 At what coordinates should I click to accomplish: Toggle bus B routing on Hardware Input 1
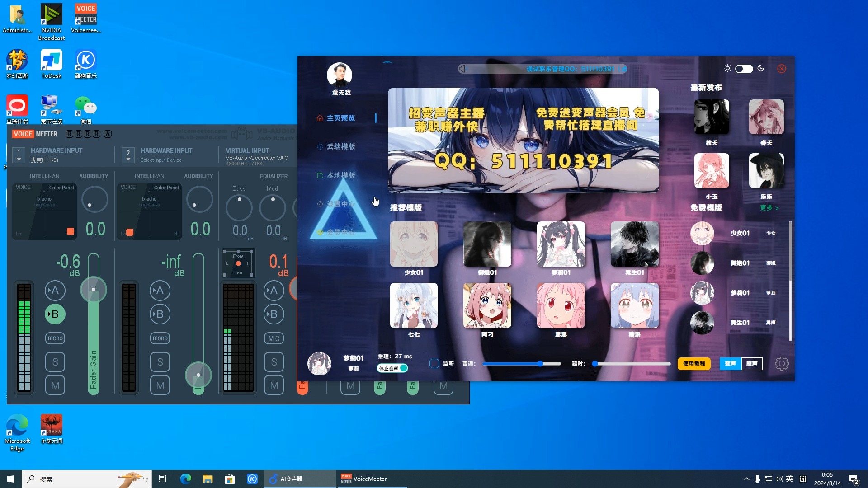coord(55,314)
